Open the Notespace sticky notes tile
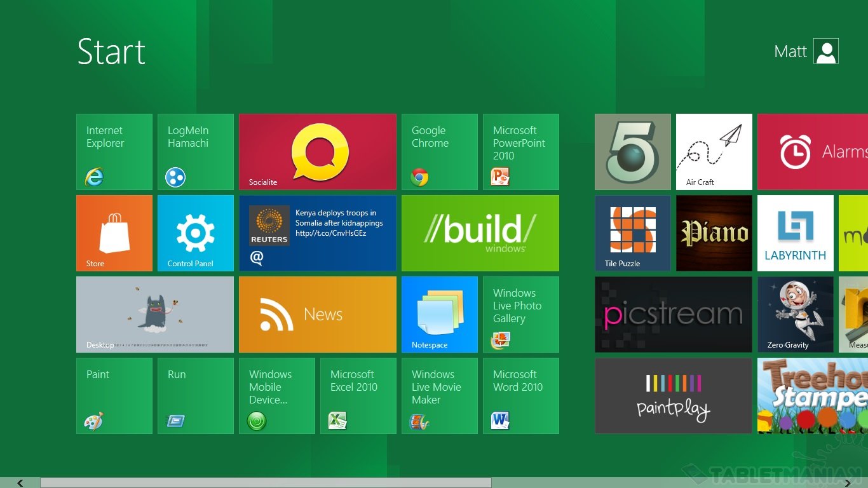 (x=440, y=315)
